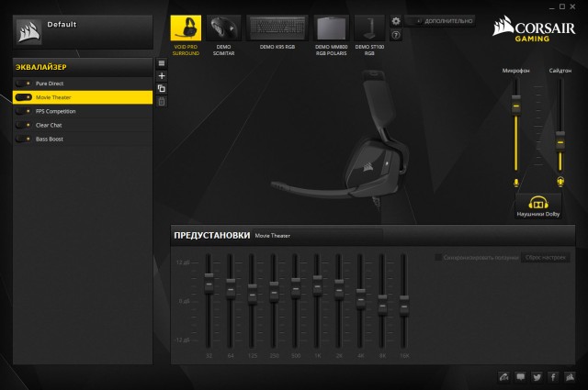Click the microphone mute icon under slider
The width and height of the screenshot is (588, 390).
click(x=516, y=183)
